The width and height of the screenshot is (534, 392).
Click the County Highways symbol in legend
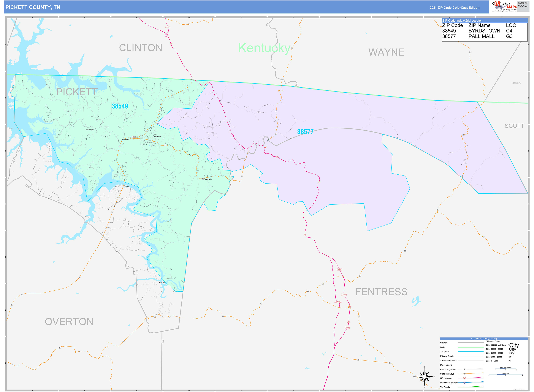pyautogui.click(x=465, y=369)
